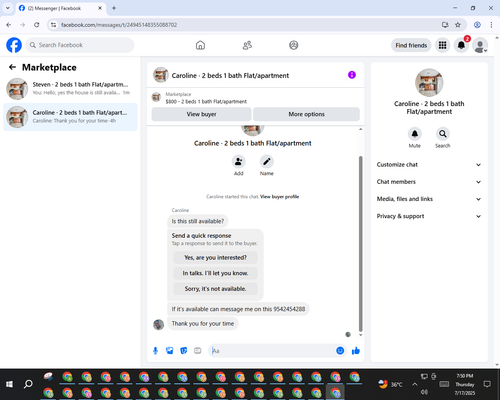Click message 'Is this still available?'
This screenshot has width=500, height=400.
coord(198,221)
